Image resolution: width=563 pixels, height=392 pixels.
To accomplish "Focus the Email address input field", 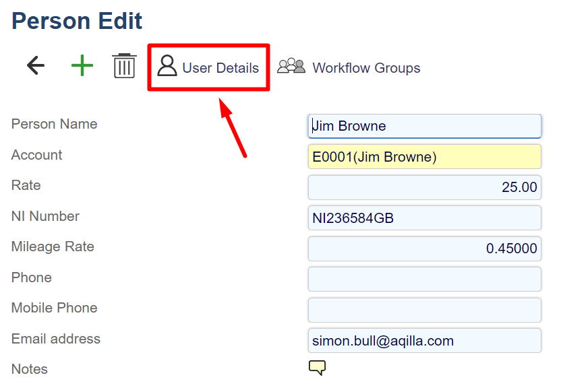I will pos(424,341).
